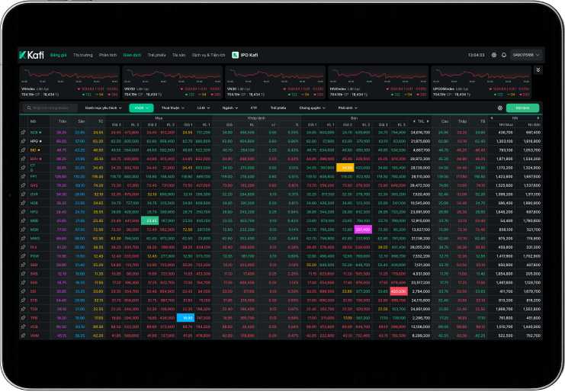Open the UPCOMIndex chart card
Viewport: 565px width, 392px height.
[x=481, y=82]
